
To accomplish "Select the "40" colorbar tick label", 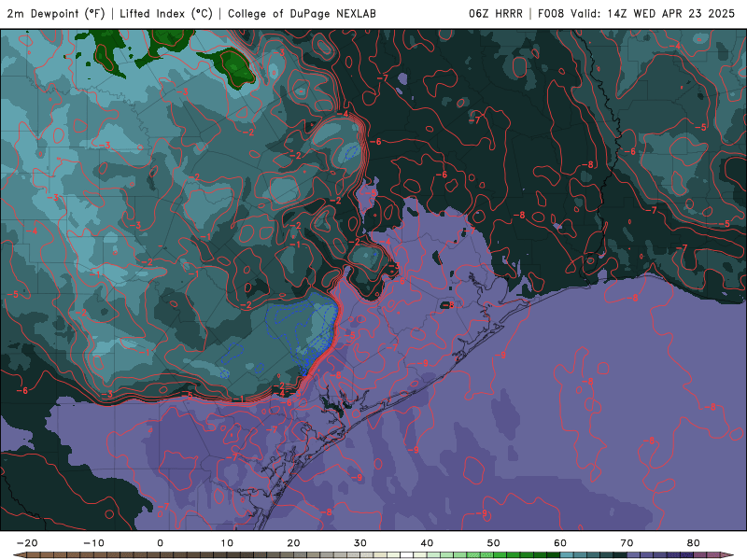I will [427, 543].
